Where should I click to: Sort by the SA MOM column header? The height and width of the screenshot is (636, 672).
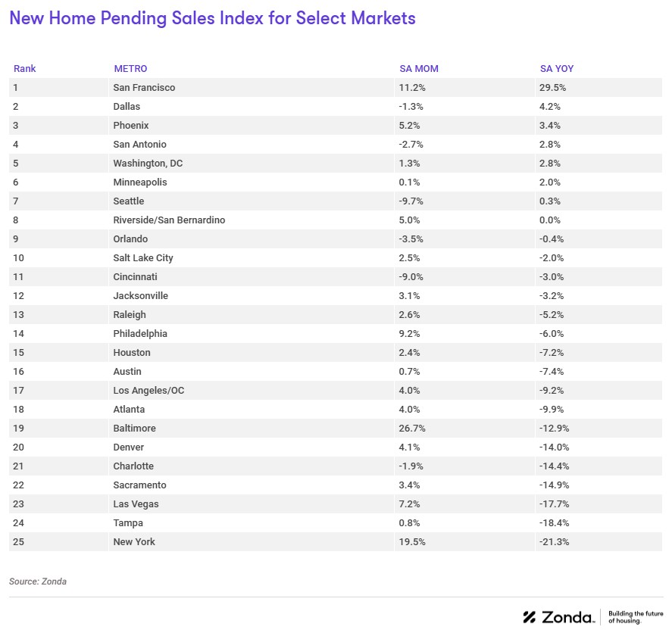pyautogui.click(x=419, y=69)
